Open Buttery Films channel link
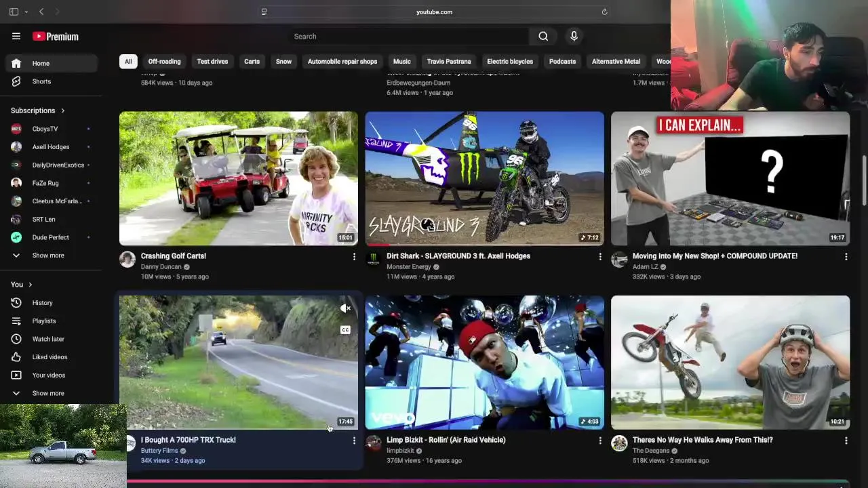This screenshot has height=488, width=868. pyautogui.click(x=159, y=451)
